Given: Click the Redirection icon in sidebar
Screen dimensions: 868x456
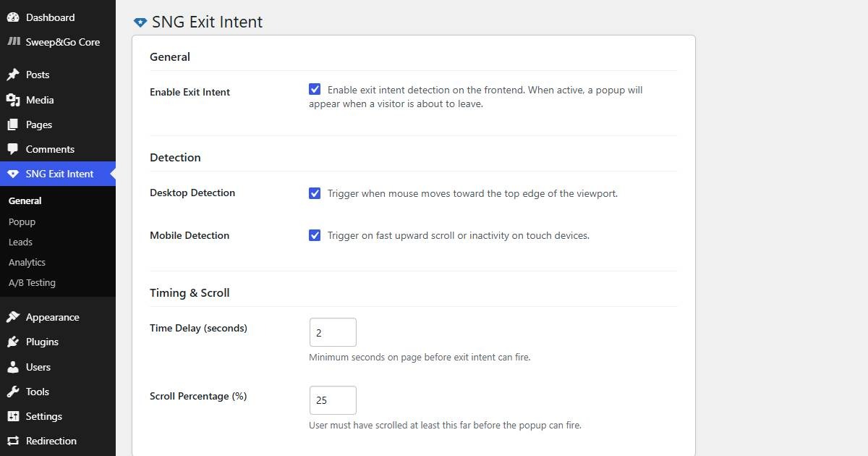Looking at the screenshot, I should point(13,441).
